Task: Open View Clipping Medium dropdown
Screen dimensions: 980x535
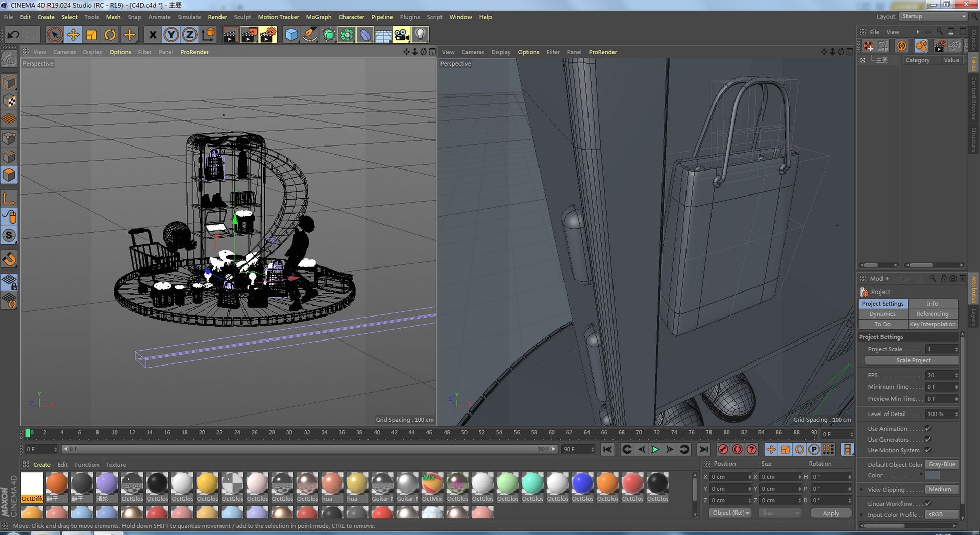Action: 942,490
